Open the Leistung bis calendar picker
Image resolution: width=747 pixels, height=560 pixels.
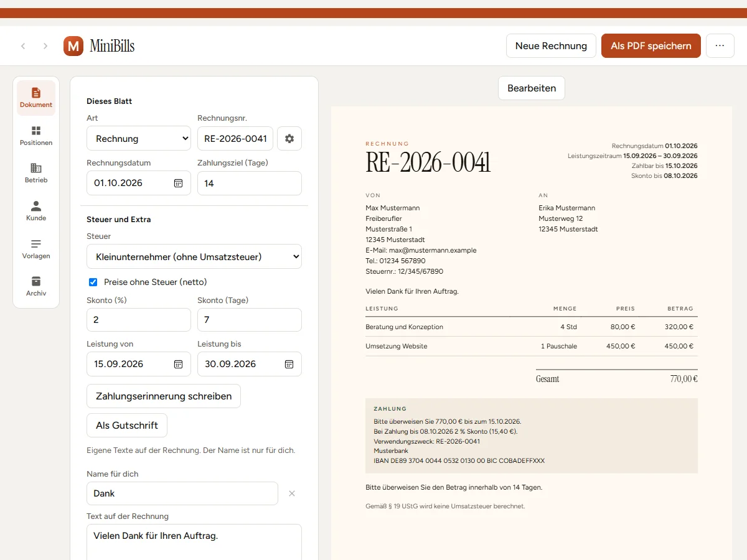tap(289, 364)
